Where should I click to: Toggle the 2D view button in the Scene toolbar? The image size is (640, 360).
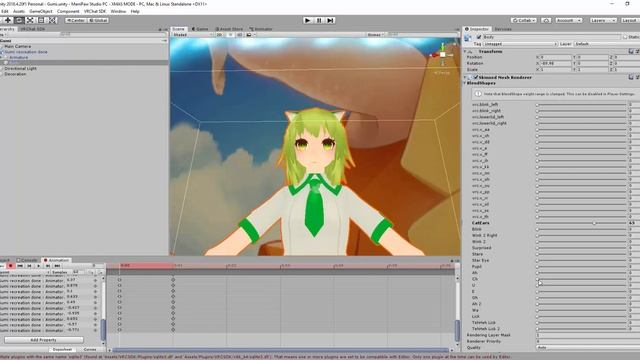tap(219, 35)
